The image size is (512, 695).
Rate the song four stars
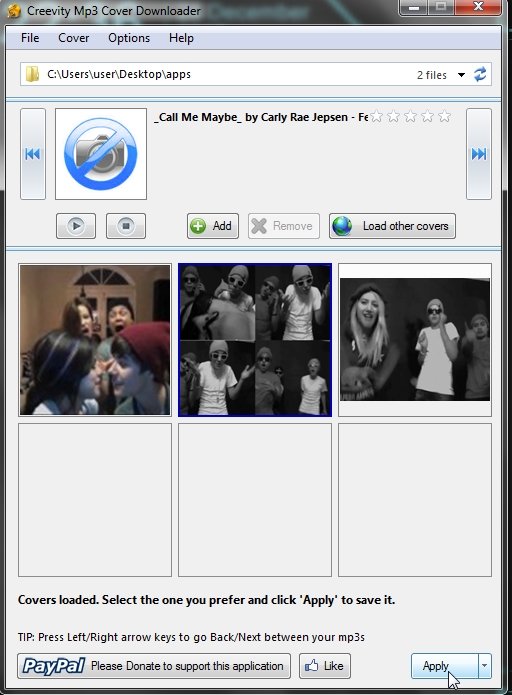click(427, 117)
